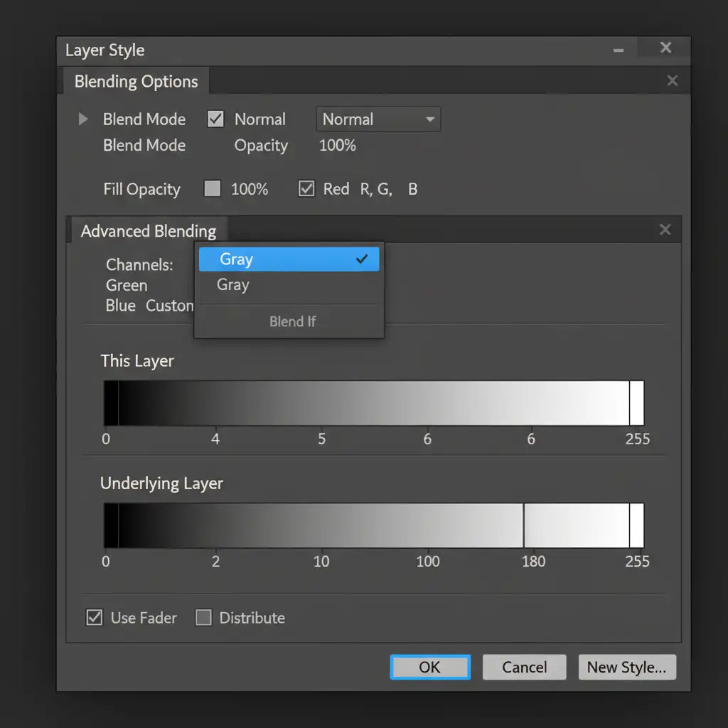Click the Underlying Layer marker at 180
Viewport: 728px width, 728px height.
point(524,525)
